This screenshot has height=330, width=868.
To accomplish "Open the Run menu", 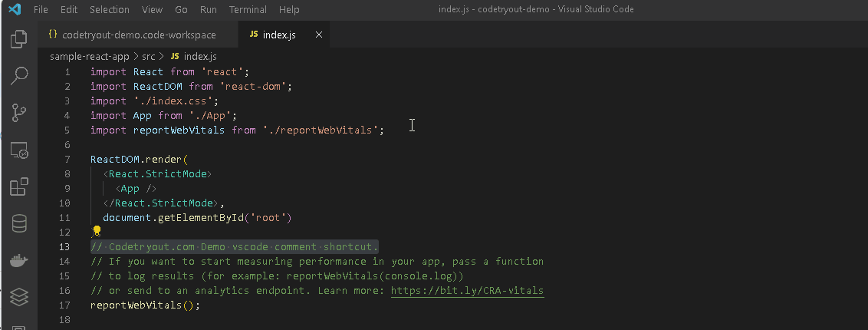I will (209, 9).
